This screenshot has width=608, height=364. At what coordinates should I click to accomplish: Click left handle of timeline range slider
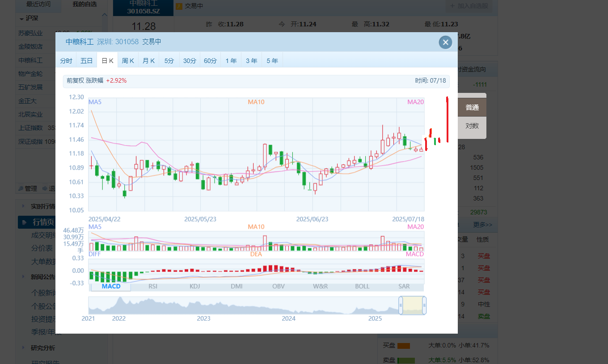(x=401, y=305)
